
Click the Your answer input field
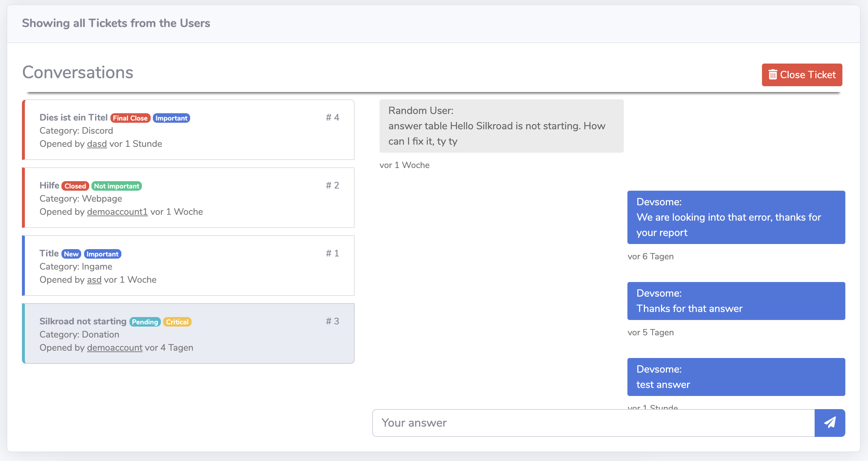[x=585, y=422]
